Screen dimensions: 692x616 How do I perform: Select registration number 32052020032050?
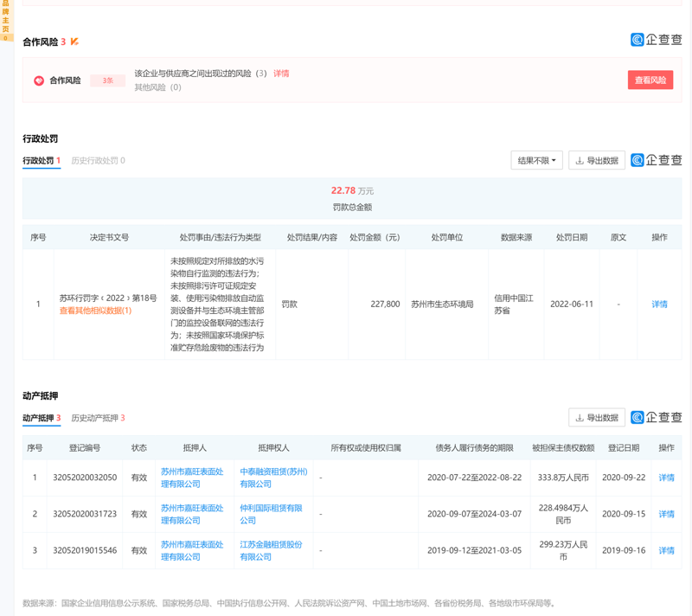pyautogui.click(x=85, y=478)
